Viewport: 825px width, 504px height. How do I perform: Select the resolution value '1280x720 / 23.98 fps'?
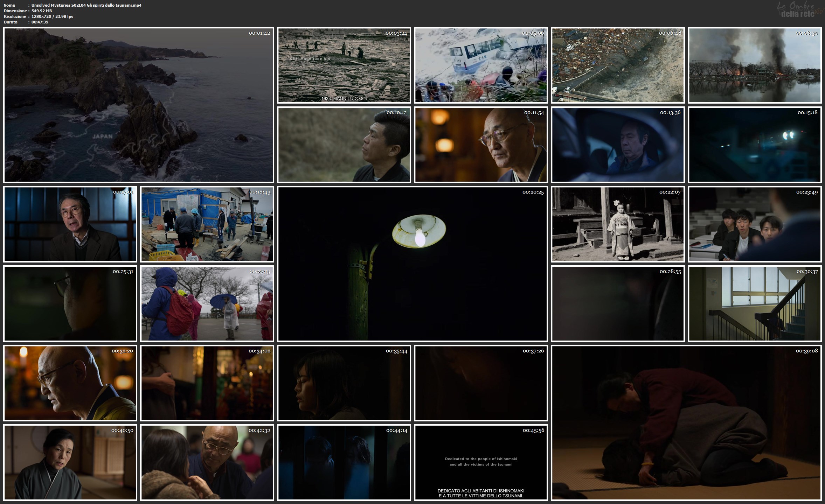[x=52, y=16]
